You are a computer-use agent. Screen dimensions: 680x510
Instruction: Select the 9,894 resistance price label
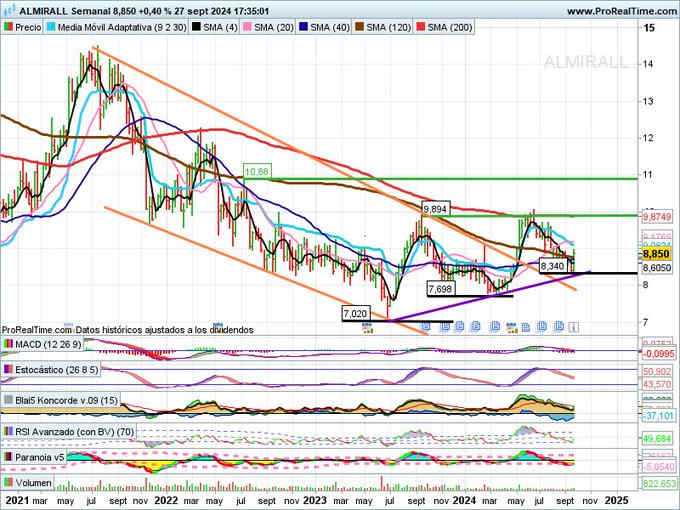point(435,209)
